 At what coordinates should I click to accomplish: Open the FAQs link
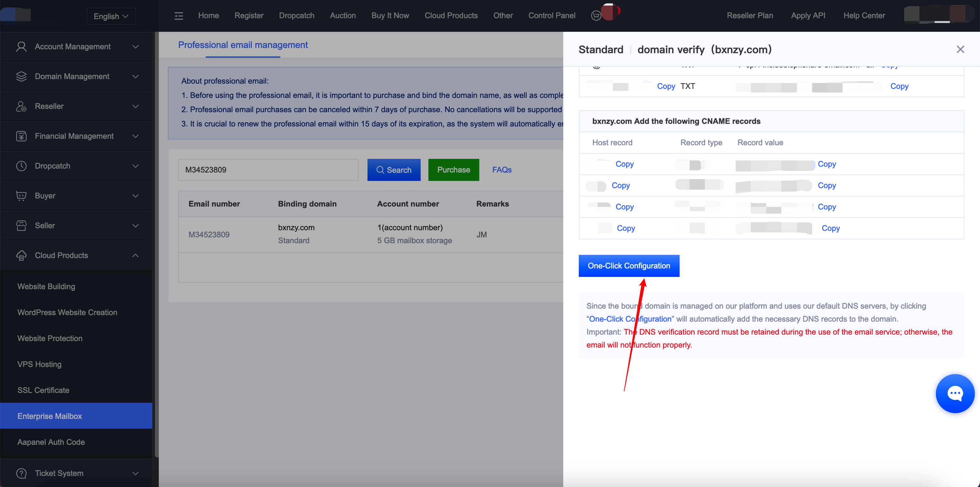501,170
